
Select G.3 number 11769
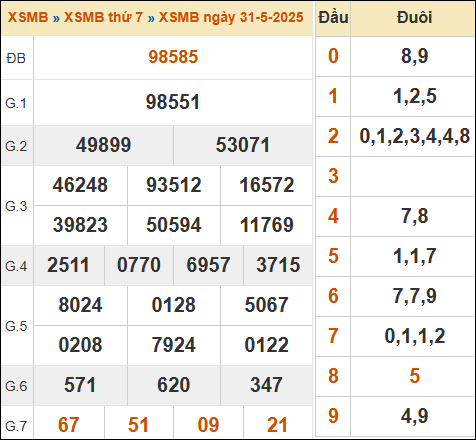267,225
